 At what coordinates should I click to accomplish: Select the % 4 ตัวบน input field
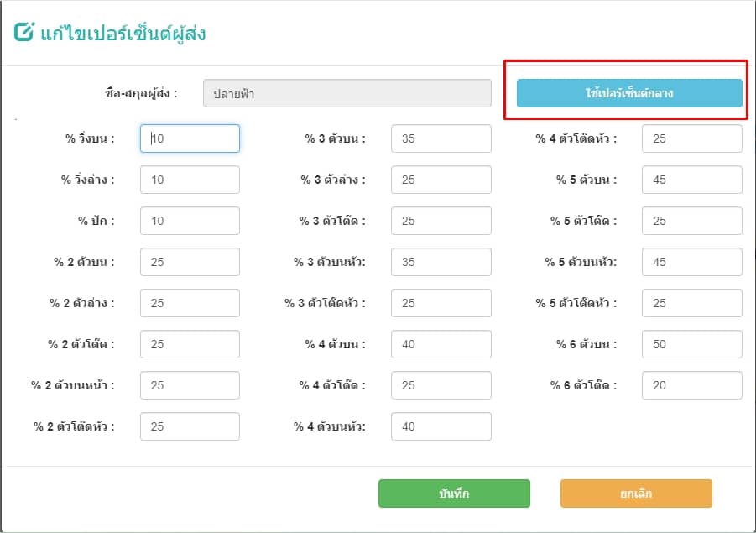coord(441,344)
